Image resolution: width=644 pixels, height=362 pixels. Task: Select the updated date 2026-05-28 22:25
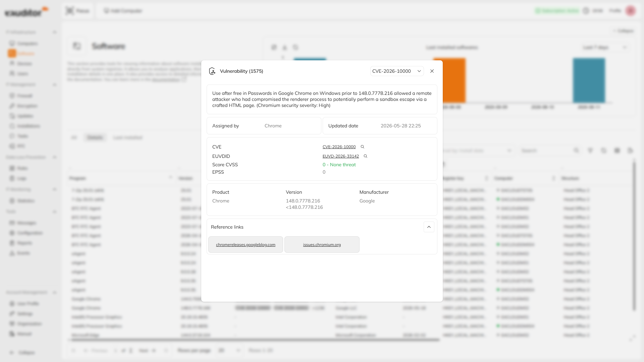401,126
